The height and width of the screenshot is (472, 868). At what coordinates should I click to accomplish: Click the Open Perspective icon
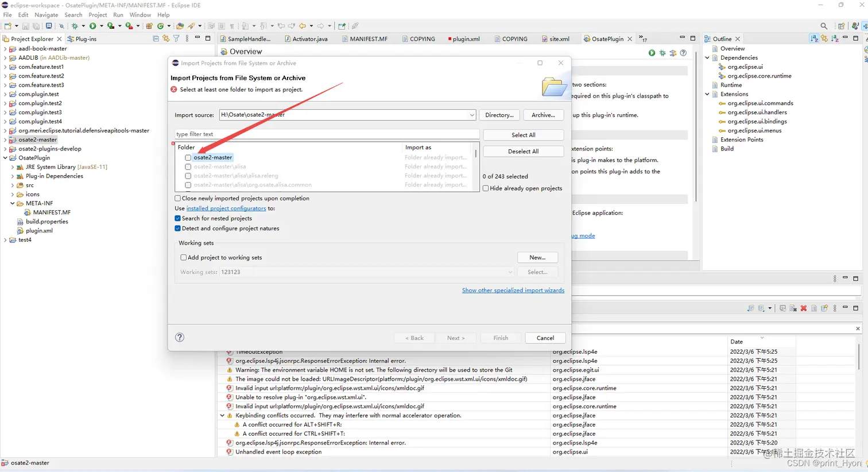(x=842, y=26)
